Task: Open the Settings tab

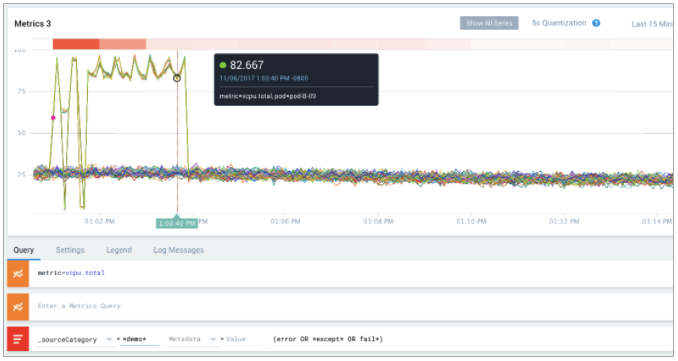Action: 70,250
